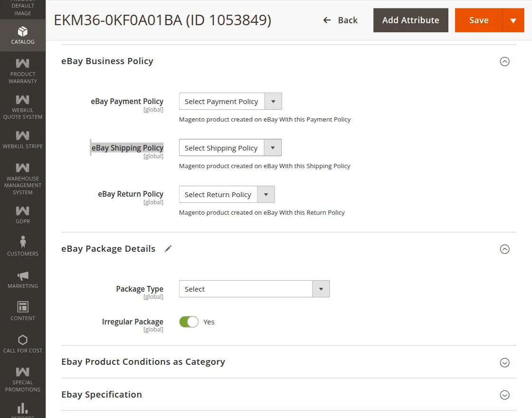
Task: Open Marketing sidebar menu
Action: [x=23, y=280]
